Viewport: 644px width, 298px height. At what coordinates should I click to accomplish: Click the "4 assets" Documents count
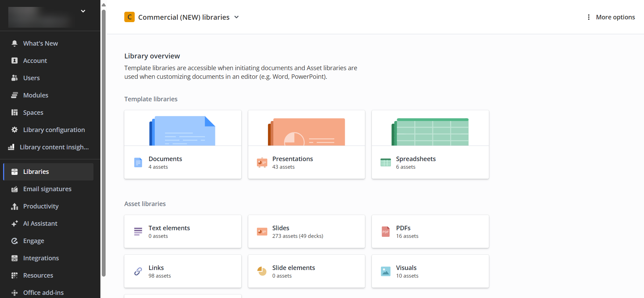click(158, 167)
